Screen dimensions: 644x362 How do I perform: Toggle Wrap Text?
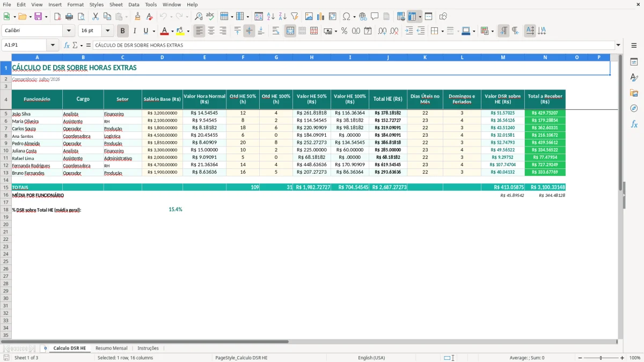click(x=275, y=31)
